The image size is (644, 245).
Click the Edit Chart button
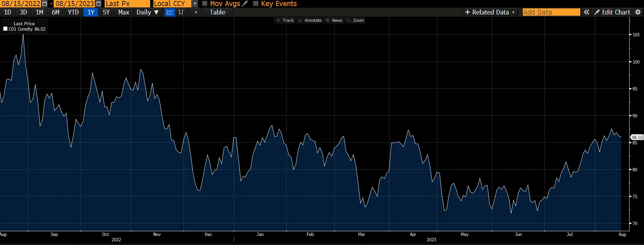tap(612, 12)
